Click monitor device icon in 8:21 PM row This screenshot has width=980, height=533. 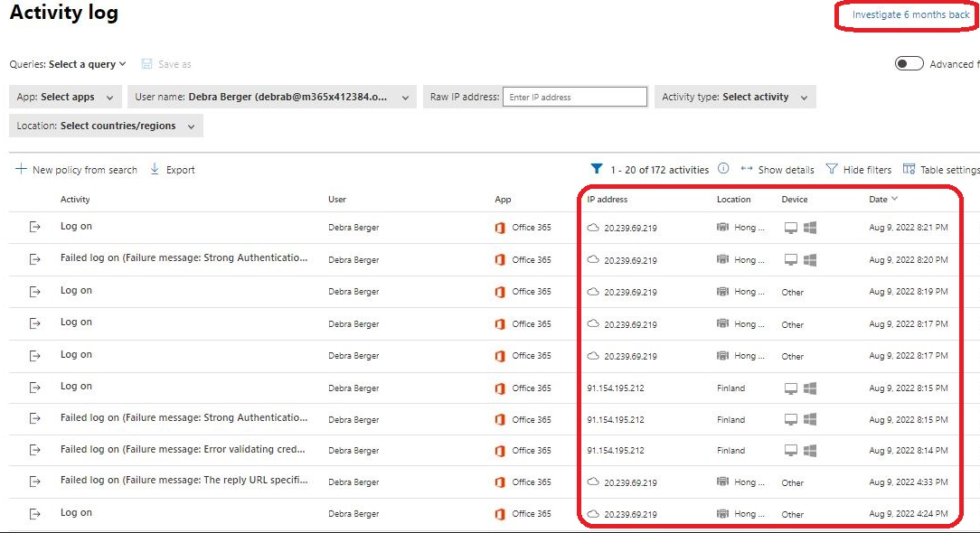pos(791,228)
